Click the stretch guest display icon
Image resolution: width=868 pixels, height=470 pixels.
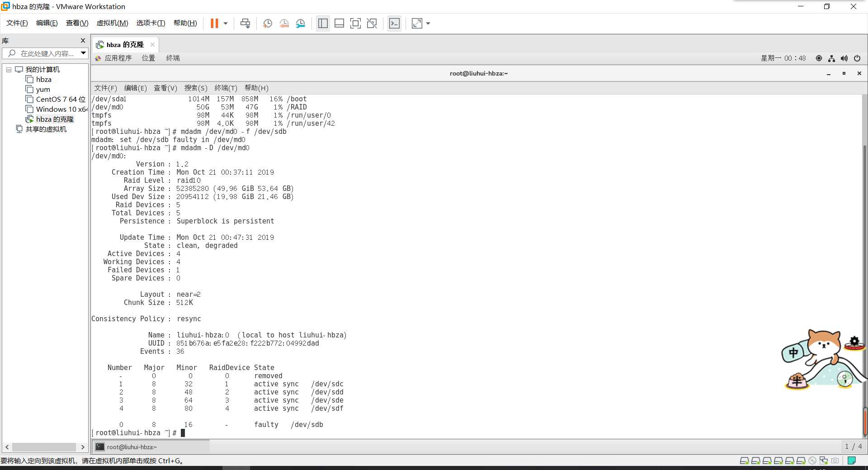tap(417, 24)
